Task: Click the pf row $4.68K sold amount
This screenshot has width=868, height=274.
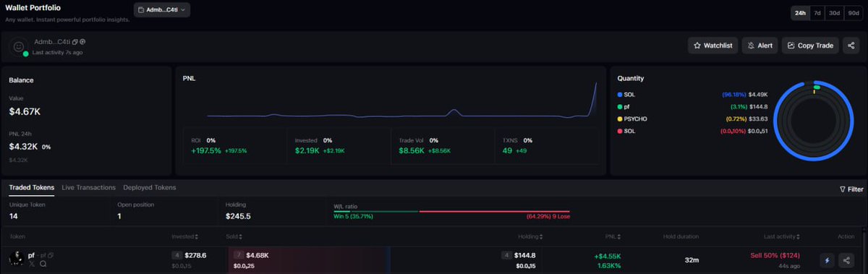Action: [258, 255]
